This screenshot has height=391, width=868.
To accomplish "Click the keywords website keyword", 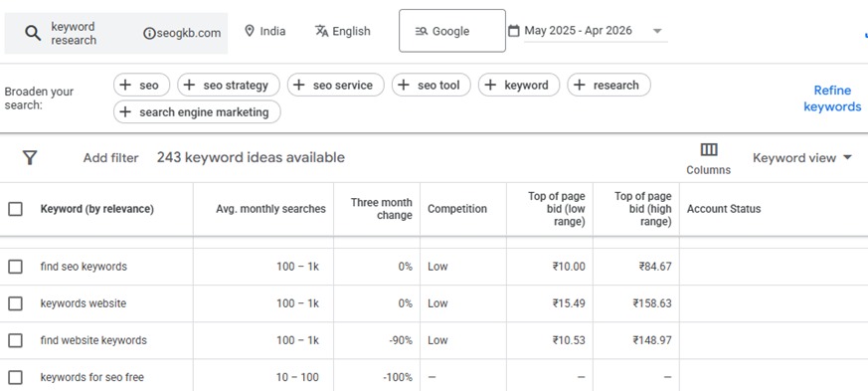I will [84, 303].
